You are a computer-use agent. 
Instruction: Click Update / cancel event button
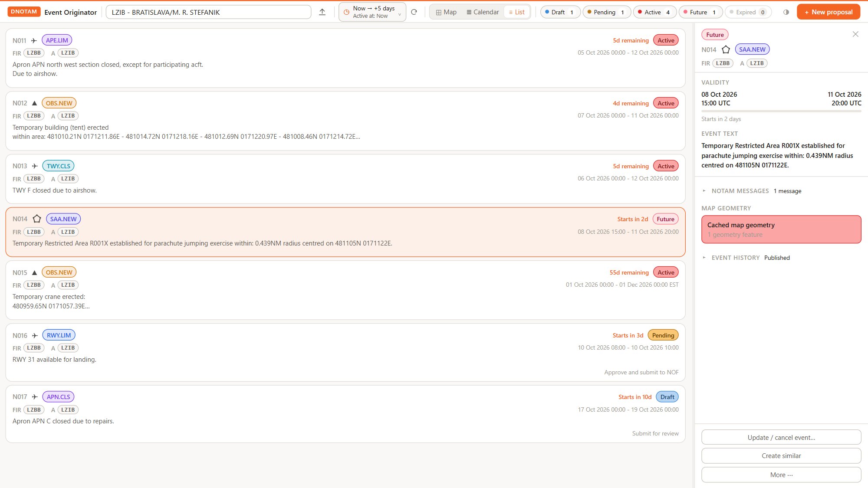(781, 438)
